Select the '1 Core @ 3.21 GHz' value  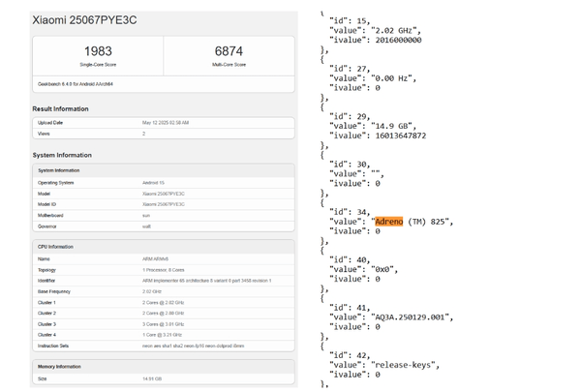point(162,335)
